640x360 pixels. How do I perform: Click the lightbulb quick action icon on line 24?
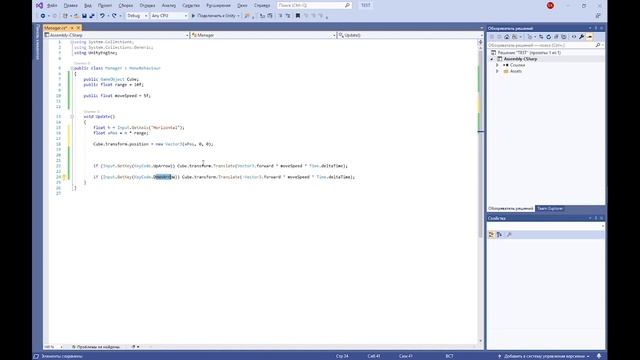[x=64, y=177]
